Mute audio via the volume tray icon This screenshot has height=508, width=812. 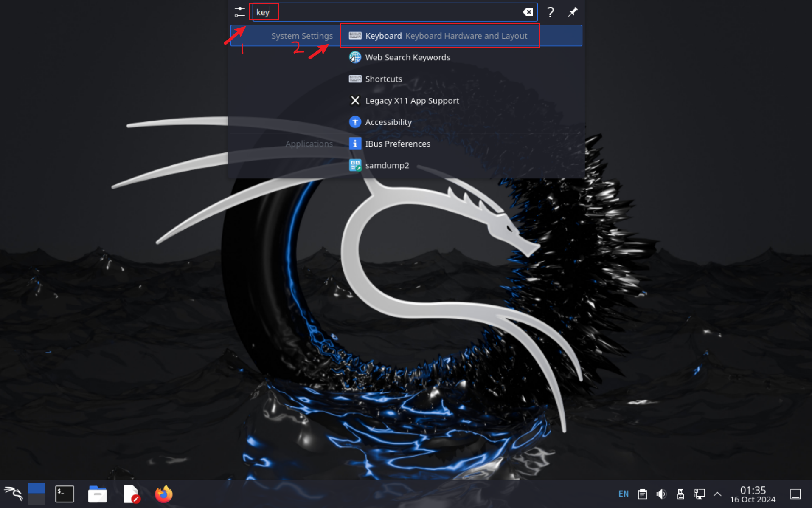tap(661, 494)
